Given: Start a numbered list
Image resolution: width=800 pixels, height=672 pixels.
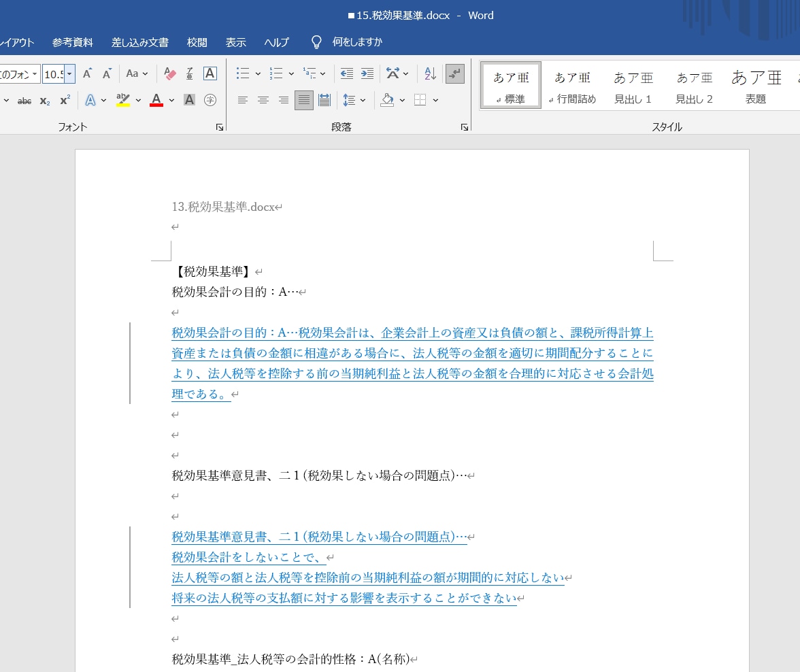Looking at the screenshot, I should coord(276,74).
